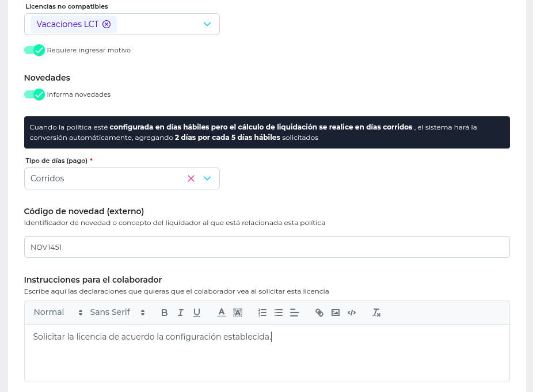Open the text color picker
Image resolution: width=533 pixels, height=392 pixels.
(221, 313)
